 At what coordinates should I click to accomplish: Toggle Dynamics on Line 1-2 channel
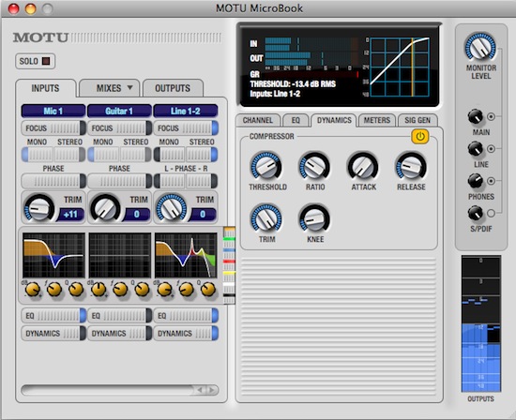tap(186, 333)
